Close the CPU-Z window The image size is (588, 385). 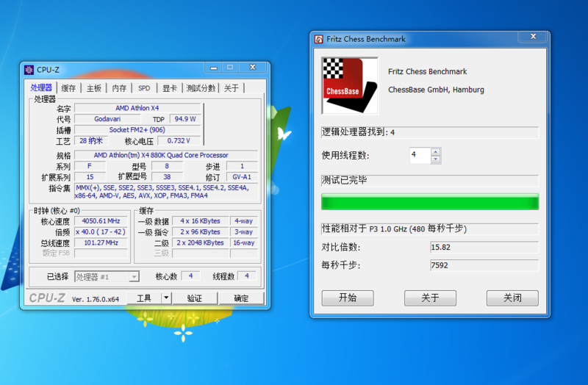point(253,67)
